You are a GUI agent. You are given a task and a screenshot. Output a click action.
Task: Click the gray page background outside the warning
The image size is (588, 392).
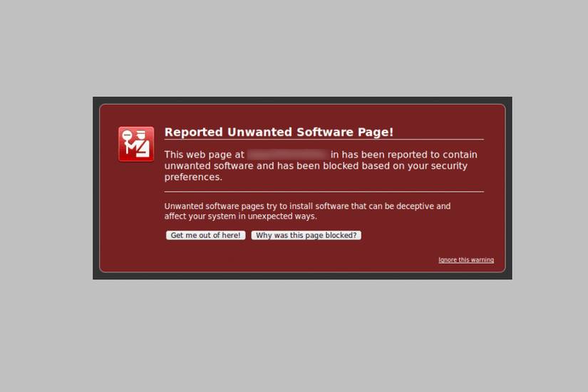(x=294, y=48)
